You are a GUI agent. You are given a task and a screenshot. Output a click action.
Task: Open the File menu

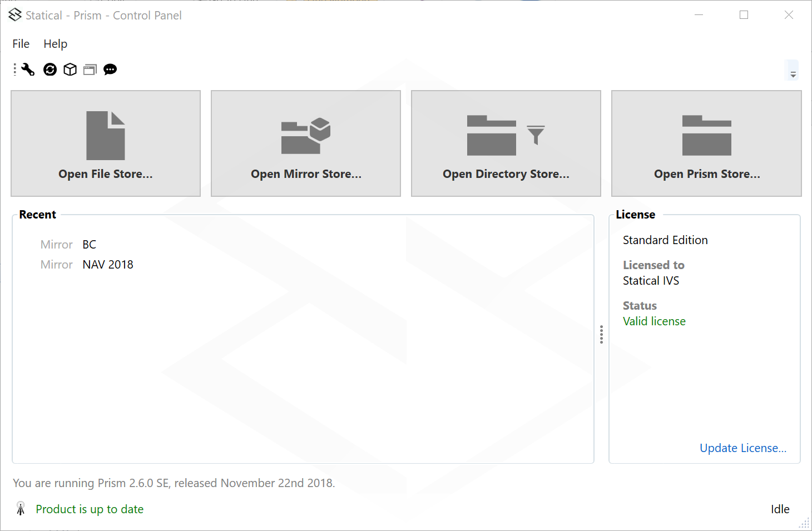21,44
